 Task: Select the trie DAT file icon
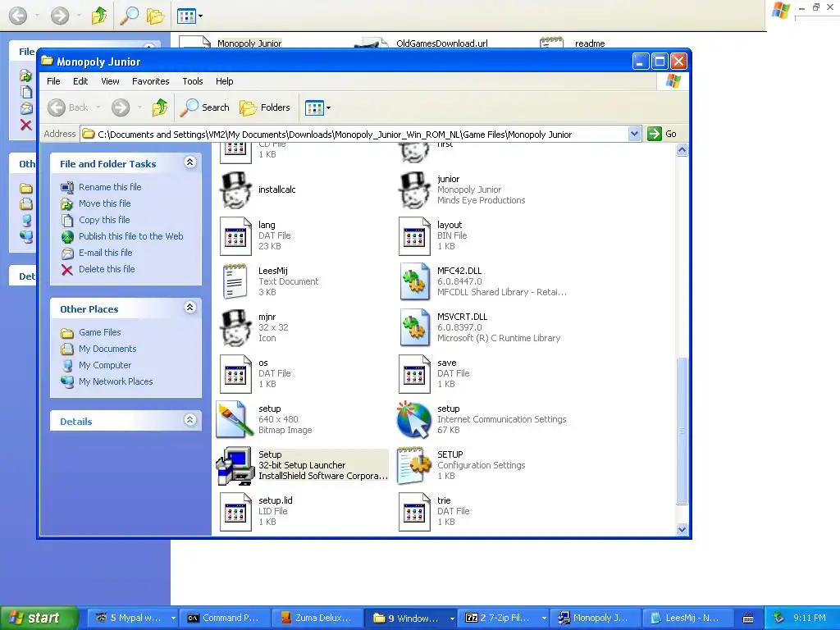(x=414, y=512)
